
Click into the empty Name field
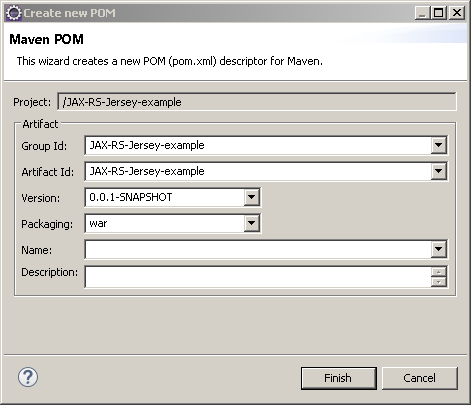tap(258, 249)
